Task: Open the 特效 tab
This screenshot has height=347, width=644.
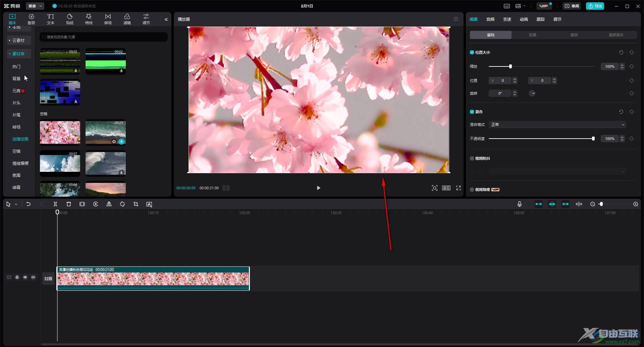Action: coord(89,19)
